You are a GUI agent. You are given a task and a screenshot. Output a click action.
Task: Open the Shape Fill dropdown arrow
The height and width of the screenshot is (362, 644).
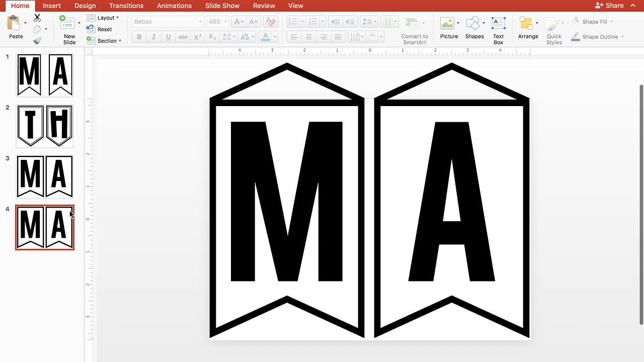[x=611, y=22]
